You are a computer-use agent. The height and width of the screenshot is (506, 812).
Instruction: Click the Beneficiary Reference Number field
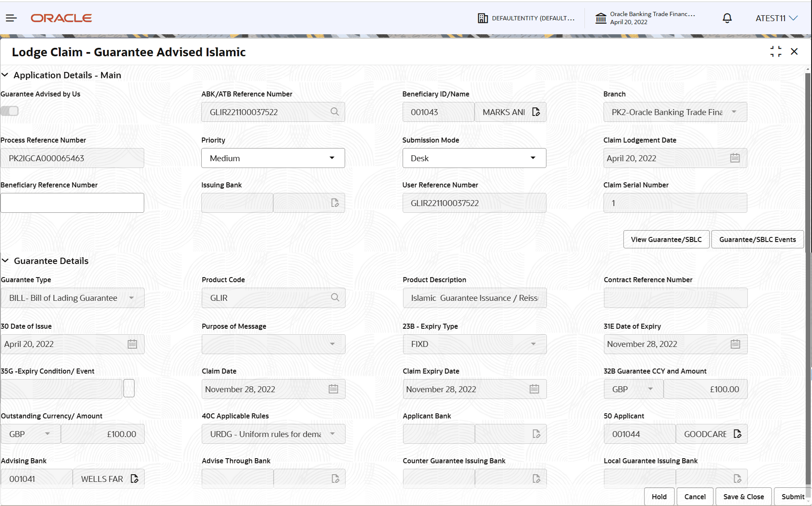(x=72, y=203)
